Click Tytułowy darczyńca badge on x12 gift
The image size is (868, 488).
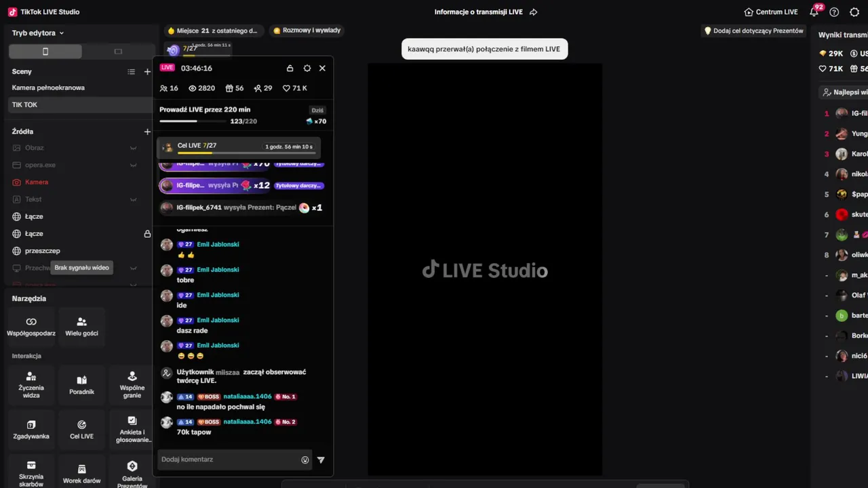299,186
